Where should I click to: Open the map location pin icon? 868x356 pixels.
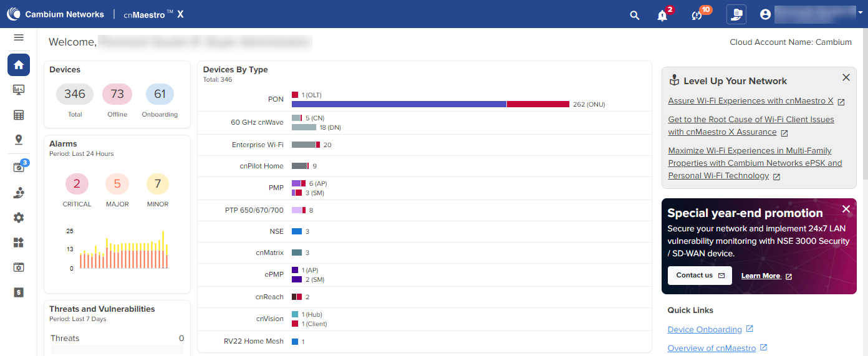(19, 140)
